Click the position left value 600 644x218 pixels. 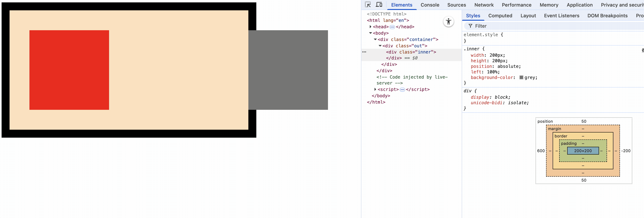(x=541, y=151)
